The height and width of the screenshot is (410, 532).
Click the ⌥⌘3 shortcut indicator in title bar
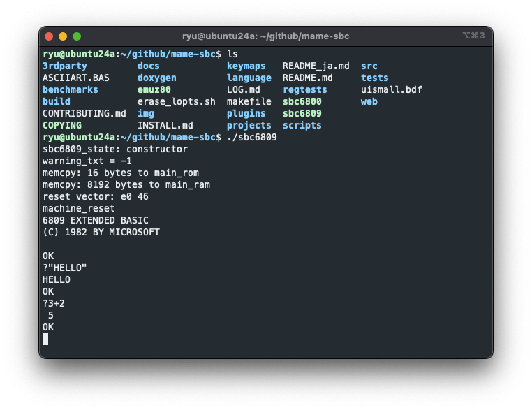point(473,36)
